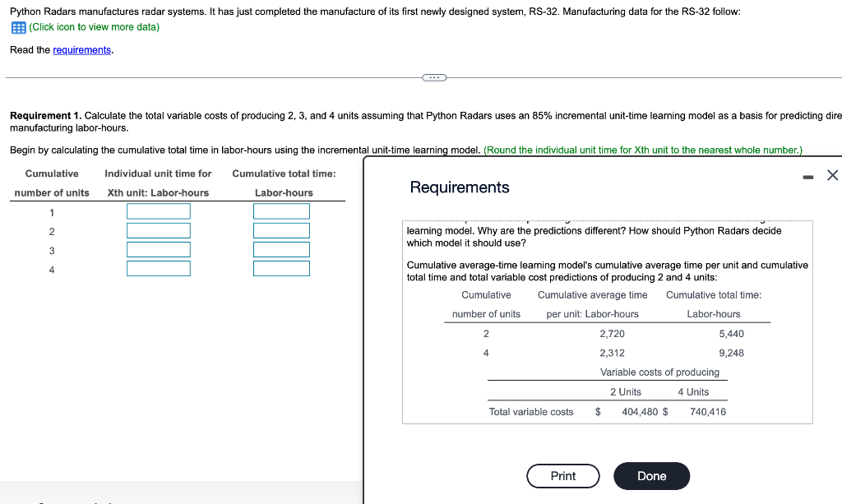Select individual unit time field for unit 3
Viewport: 842px width, 504px height.
pos(159,250)
